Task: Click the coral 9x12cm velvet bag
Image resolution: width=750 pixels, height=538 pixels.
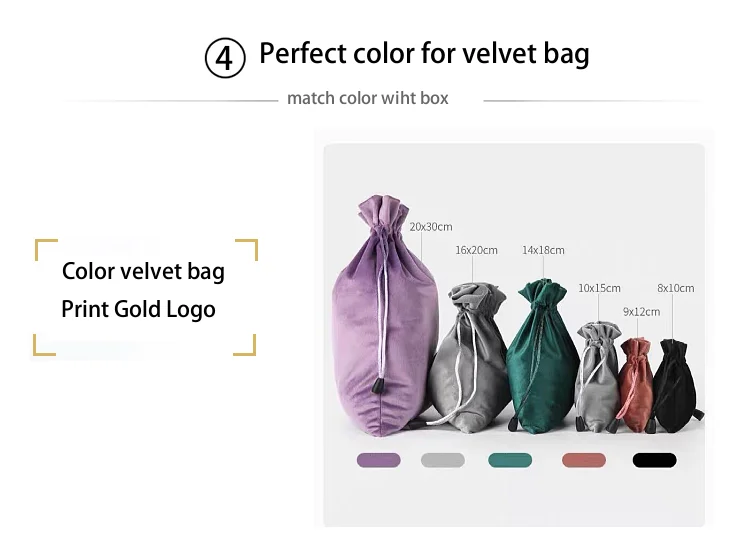Action: (x=636, y=385)
